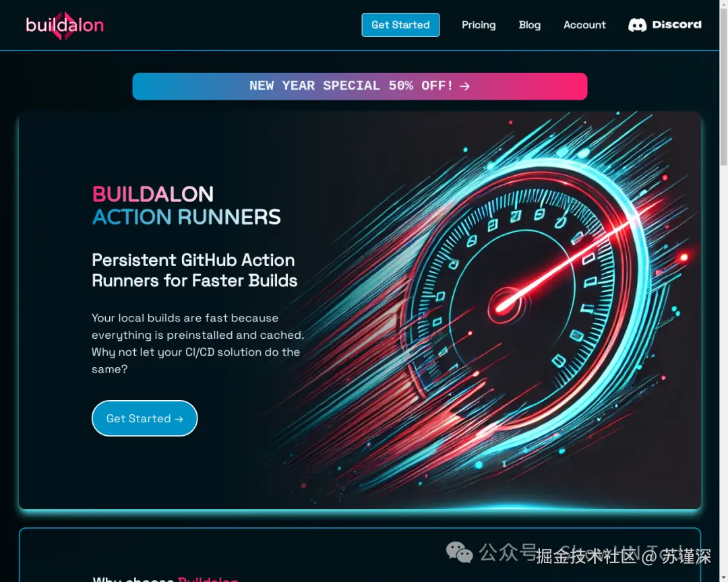Click the hero Get Started button
This screenshot has width=728, height=582.
pyautogui.click(x=144, y=418)
